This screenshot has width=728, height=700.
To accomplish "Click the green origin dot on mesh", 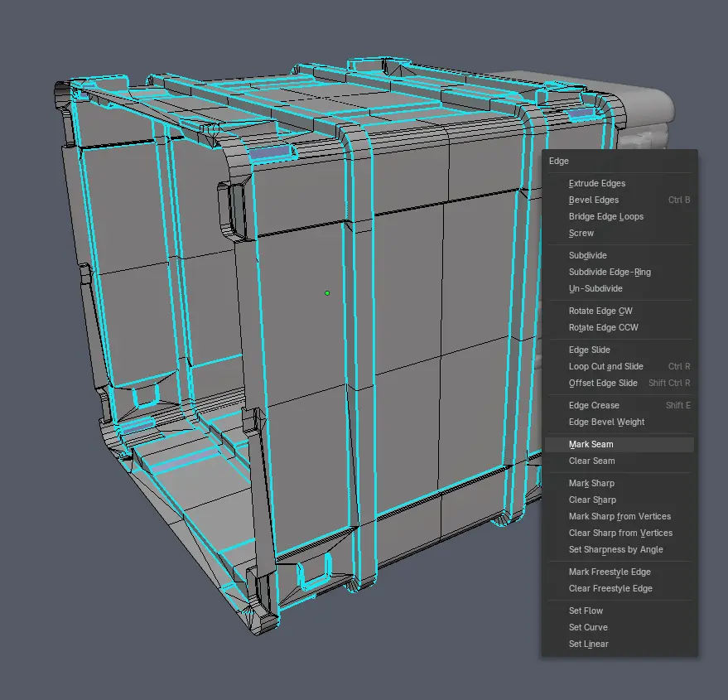I will [x=327, y=292].
